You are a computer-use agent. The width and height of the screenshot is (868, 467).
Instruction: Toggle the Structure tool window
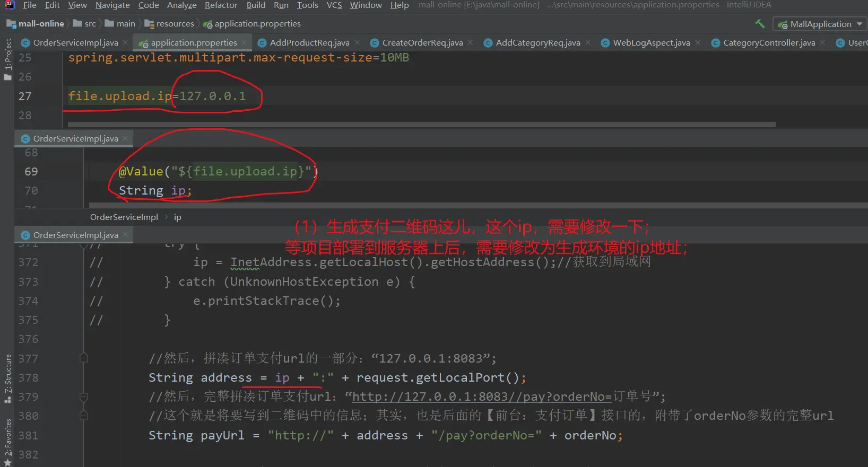pyautogui.click(x=7, y=377)
